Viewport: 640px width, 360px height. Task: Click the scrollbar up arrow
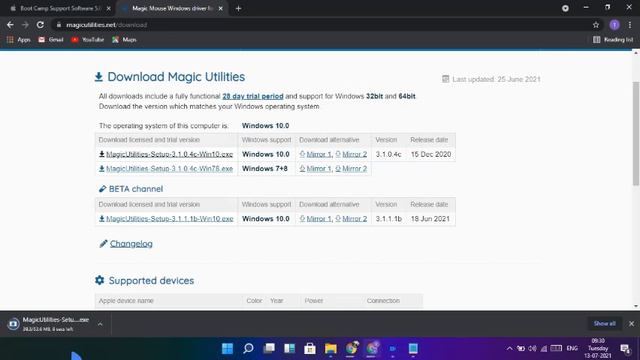tap(636, 53)
